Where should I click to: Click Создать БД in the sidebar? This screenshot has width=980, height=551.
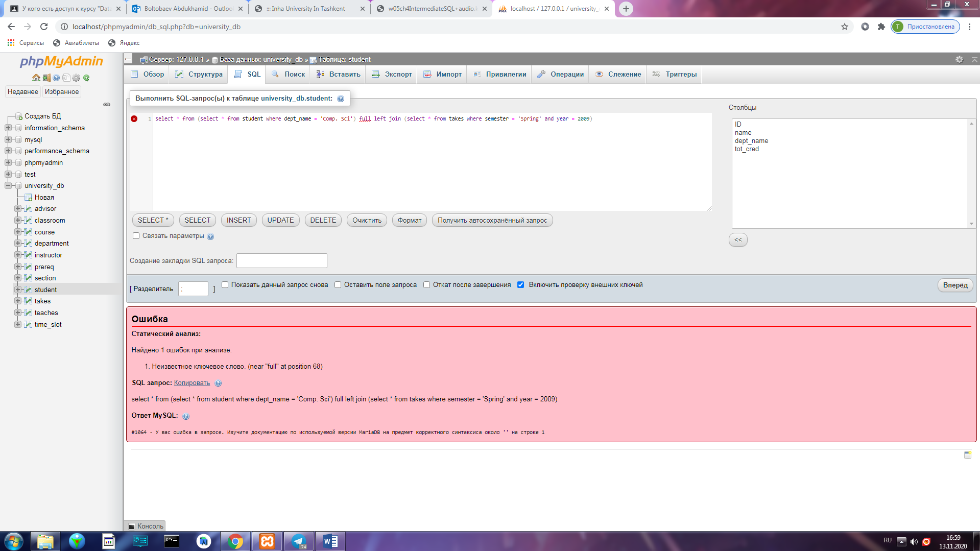[x=42, y=116]
